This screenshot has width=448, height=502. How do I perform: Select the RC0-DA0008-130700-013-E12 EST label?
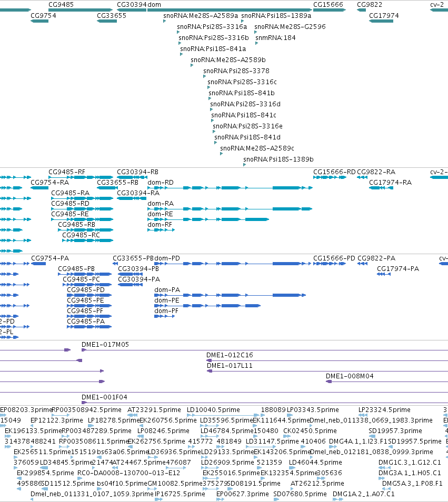[x=128, y=473]
